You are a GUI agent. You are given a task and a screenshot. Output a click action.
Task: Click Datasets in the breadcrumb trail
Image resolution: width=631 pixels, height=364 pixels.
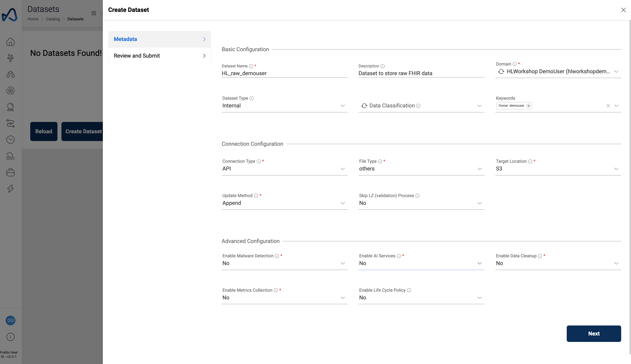(75, 19)
